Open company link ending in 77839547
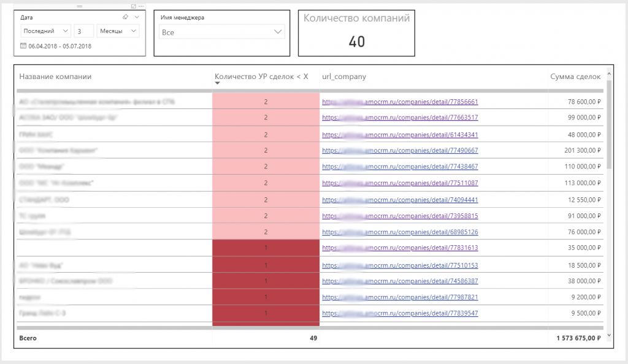This screenshot has width=628, height=364. point(400,313)
